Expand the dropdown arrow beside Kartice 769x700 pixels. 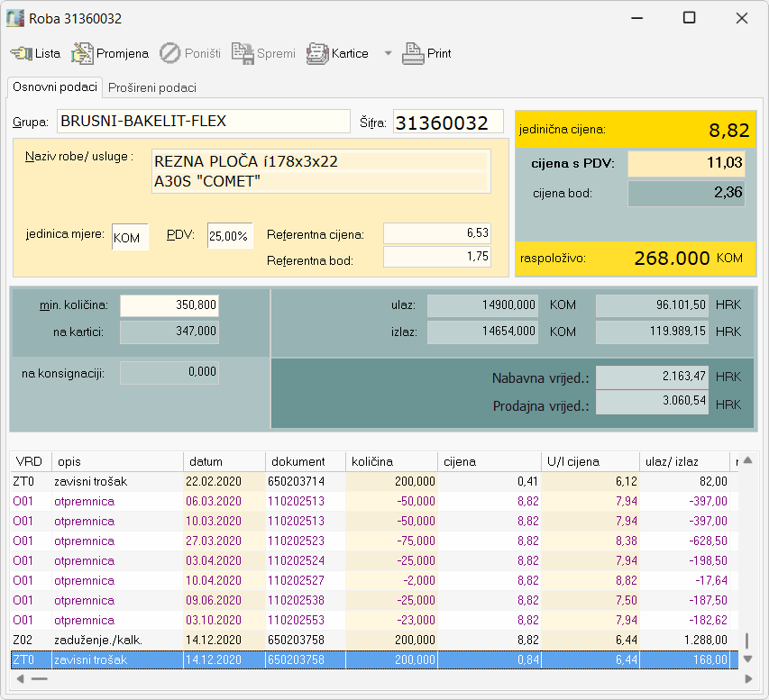pyautogui.click(x=388, y=53)
